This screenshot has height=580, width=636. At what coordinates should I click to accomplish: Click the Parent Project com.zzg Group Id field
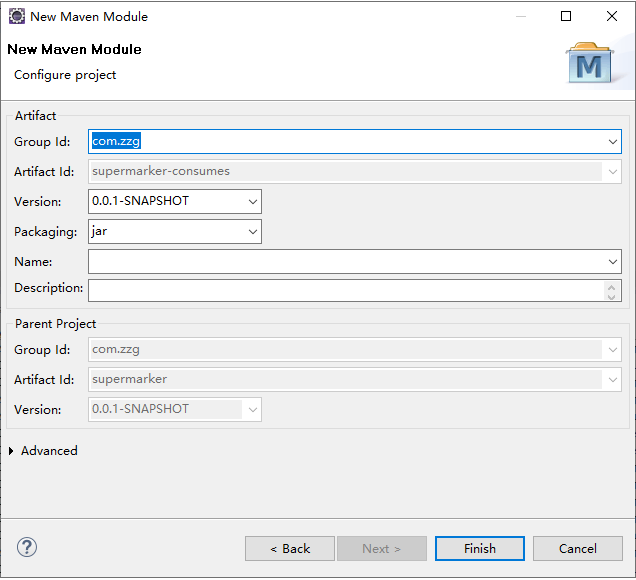tap(355, 350)
